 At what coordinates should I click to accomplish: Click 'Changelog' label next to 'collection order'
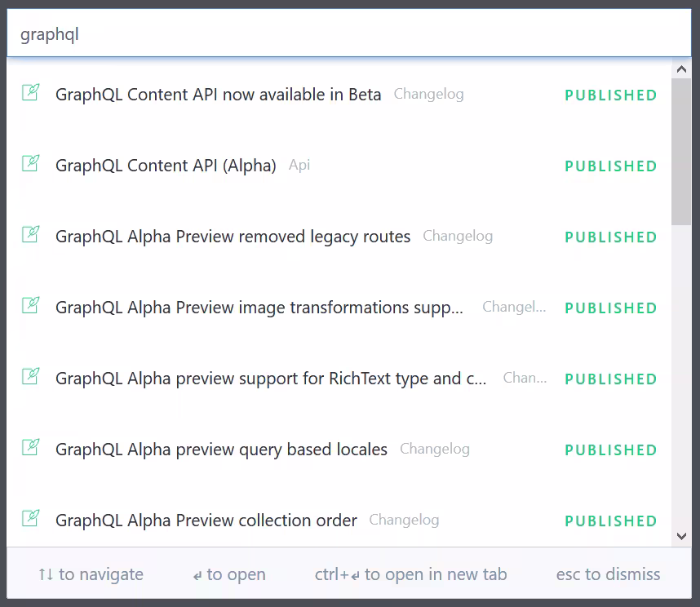click(x=404, y=520)
